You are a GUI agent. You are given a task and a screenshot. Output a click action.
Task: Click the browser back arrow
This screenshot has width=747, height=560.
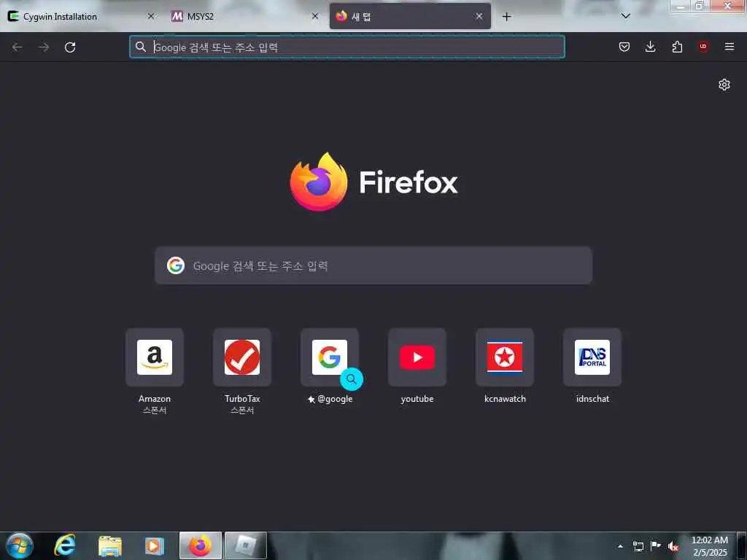tap(18, 47)
